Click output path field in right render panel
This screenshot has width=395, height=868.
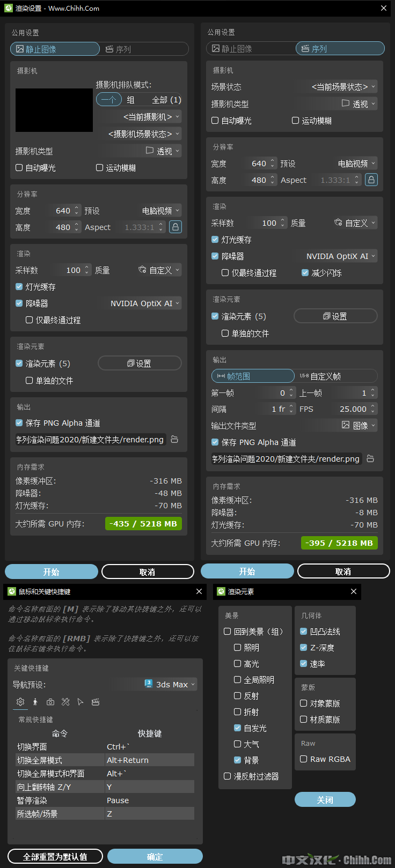[286, 459]
